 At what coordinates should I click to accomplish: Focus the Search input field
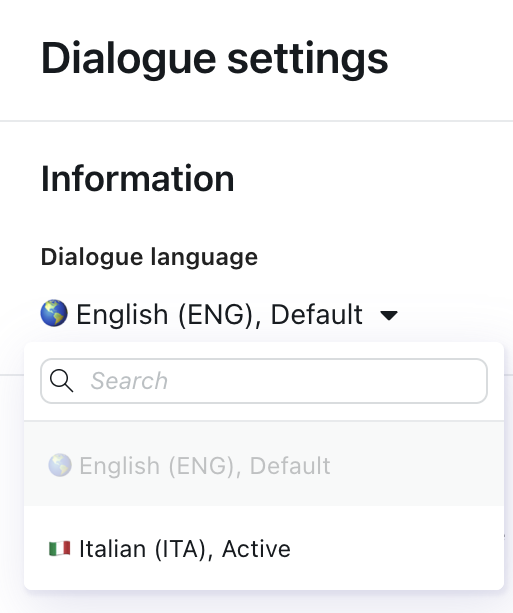[x=264, y=381]
